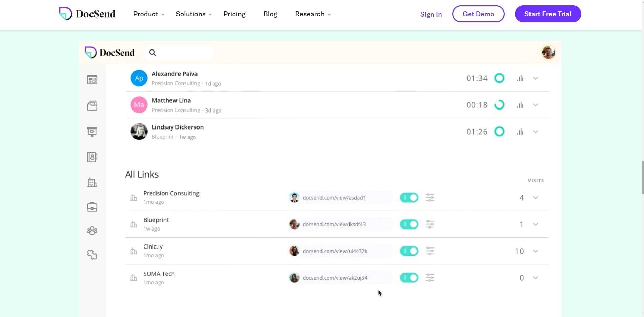Click the briefcase icon in the sidebar

tap(92, 207)
